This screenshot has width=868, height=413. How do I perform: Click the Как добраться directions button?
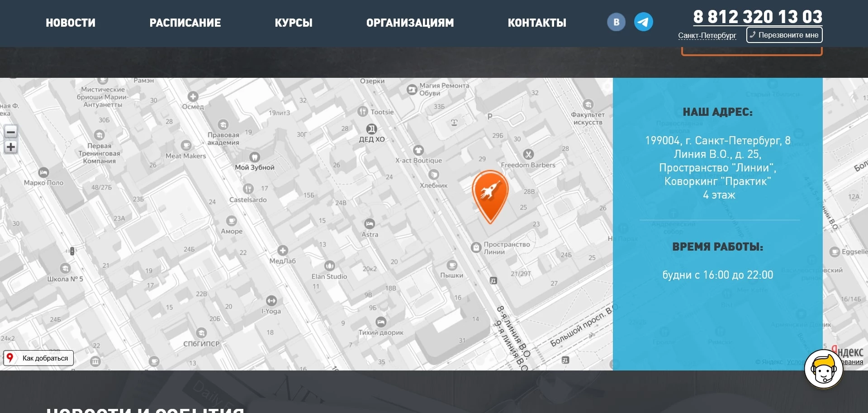[x=38, y=358]
